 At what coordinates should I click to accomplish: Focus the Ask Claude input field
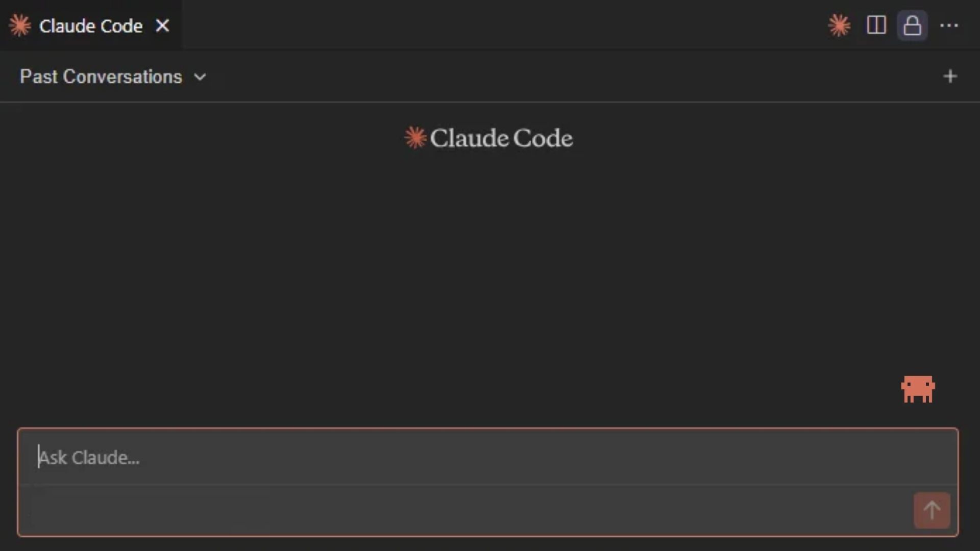click(x=487, y=457)
